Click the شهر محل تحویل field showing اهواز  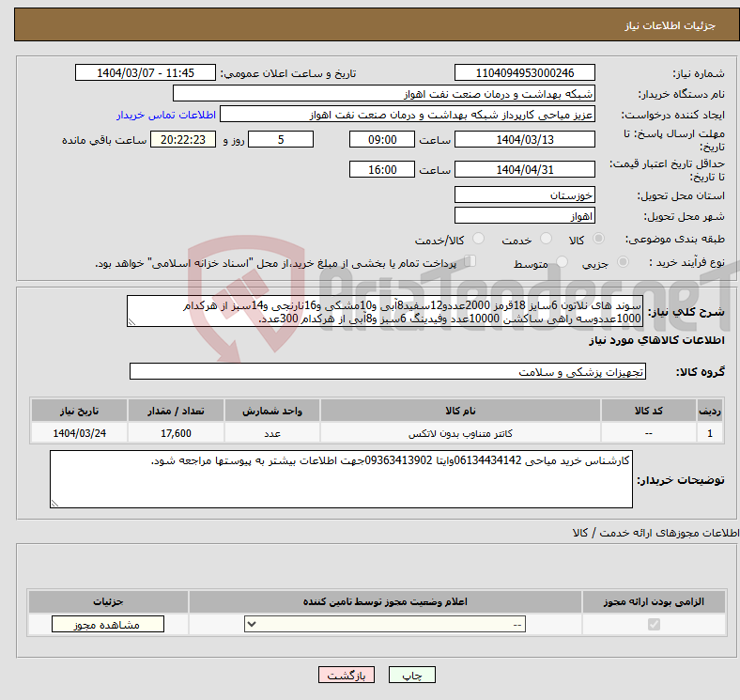point(524,216)
